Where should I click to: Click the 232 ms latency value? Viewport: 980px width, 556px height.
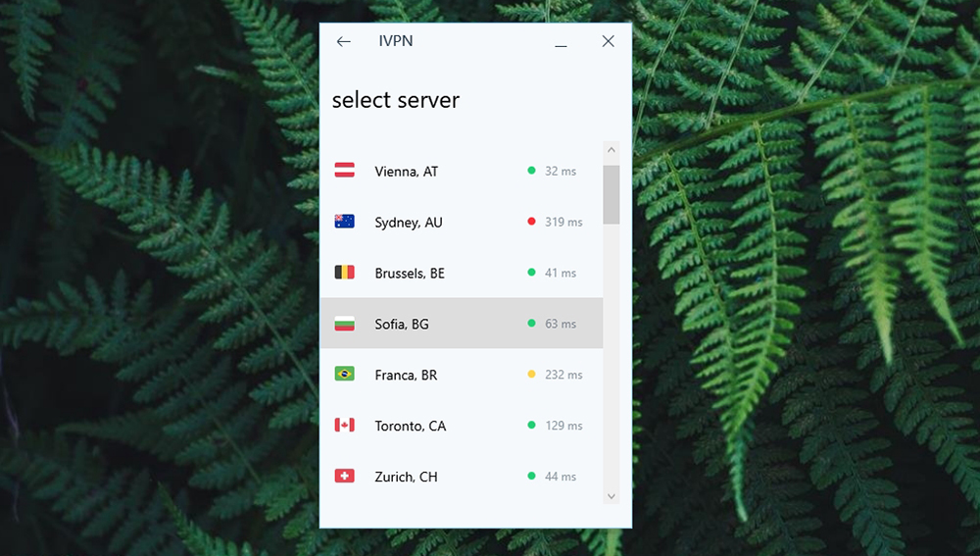point(563,375)
